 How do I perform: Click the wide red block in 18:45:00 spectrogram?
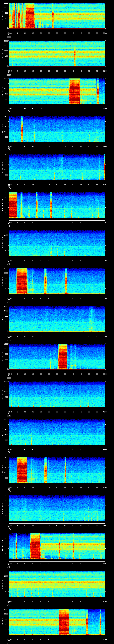point(64,621)
